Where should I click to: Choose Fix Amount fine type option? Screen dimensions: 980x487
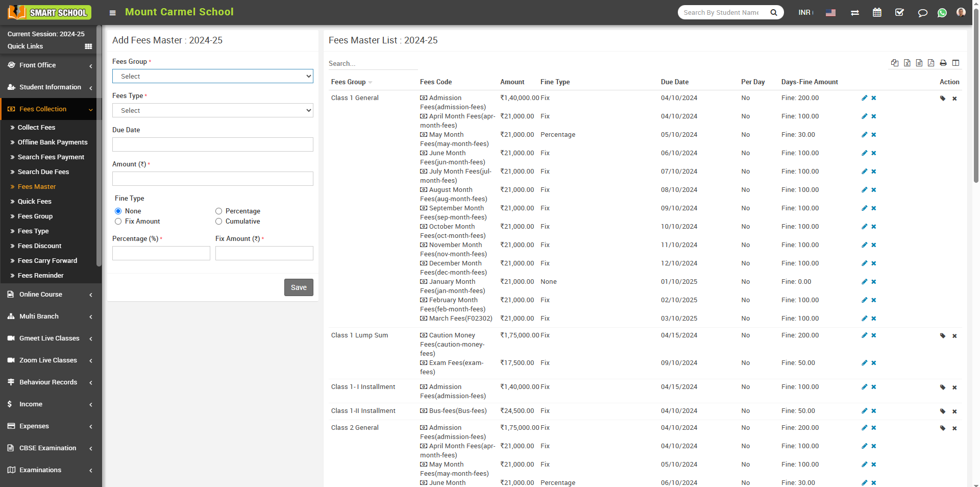tap(118, 222)
